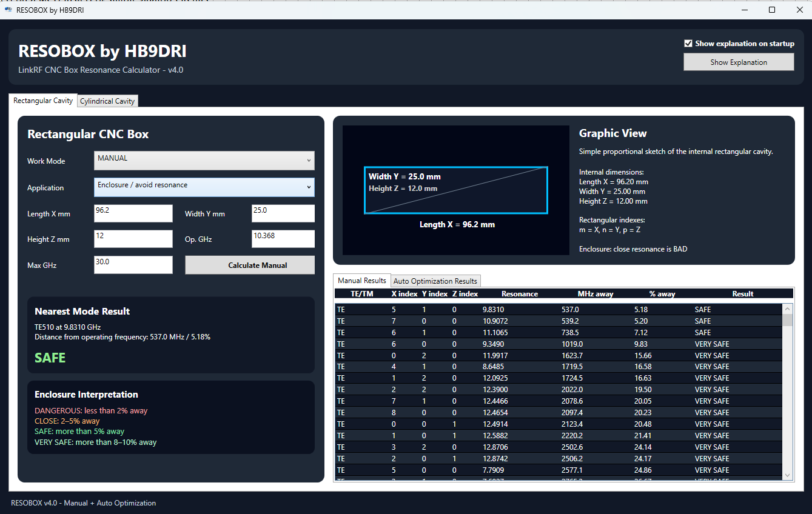This screenshot has width=812, height=514.
Task: Select the row with resonance 12.5882
Action: (559, 436)
